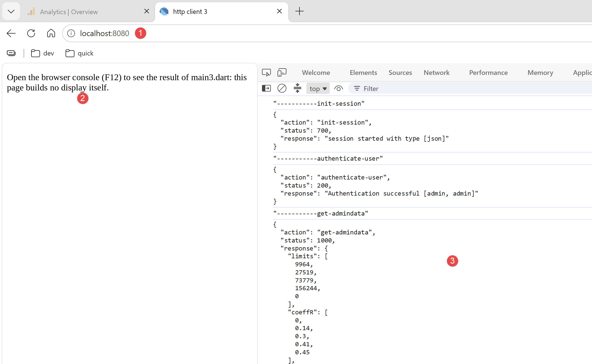
Task: Open the Sources panel
Action: coord(400,73)
